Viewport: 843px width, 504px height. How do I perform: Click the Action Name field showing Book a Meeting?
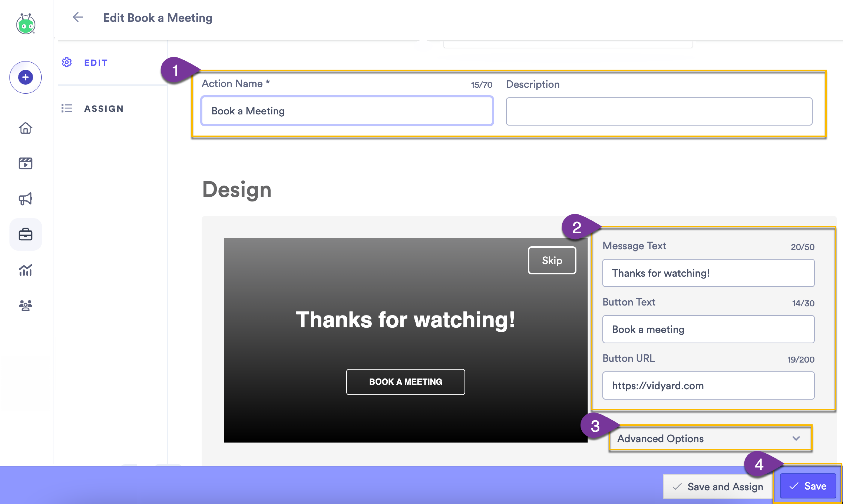pos(347,111)
